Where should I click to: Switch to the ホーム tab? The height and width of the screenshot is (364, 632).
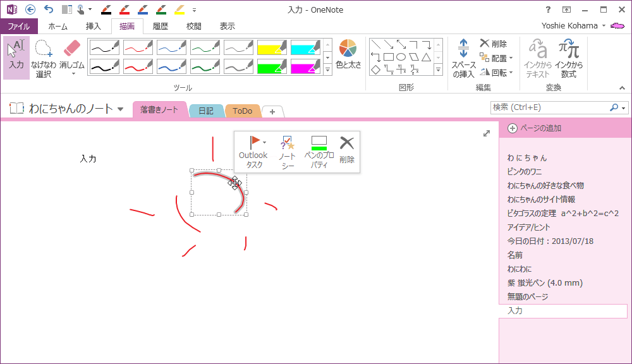(x=58, y=26)
